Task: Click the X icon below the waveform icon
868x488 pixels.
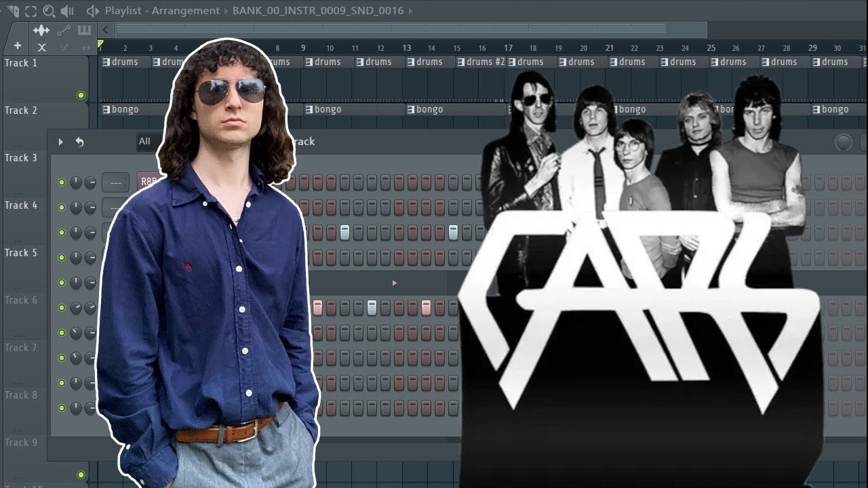Action: (41, 47)
